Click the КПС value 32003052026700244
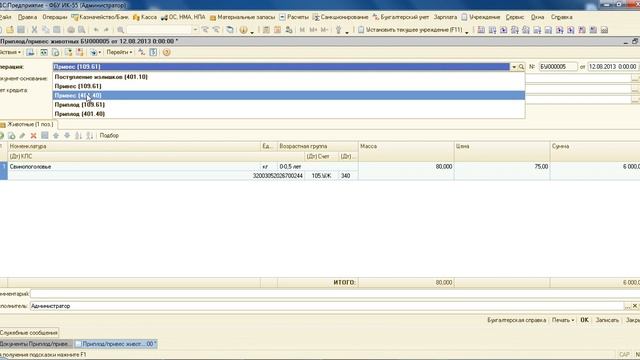This screenshot has height=360, width=640. pos(278,176)
